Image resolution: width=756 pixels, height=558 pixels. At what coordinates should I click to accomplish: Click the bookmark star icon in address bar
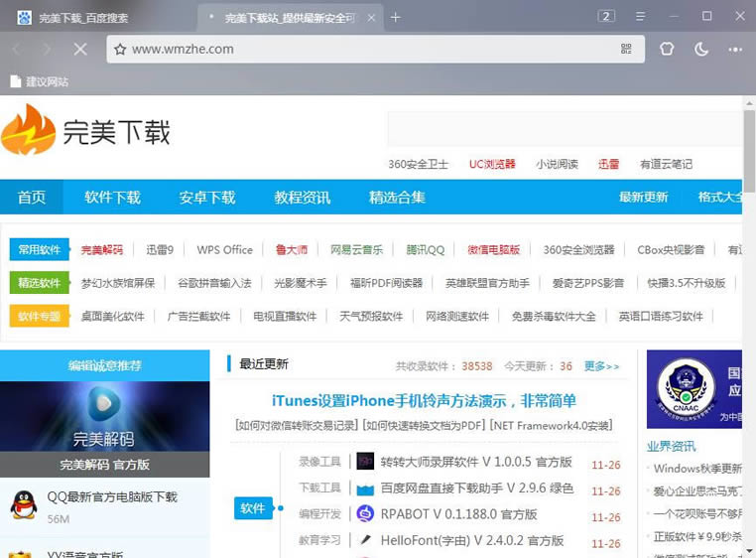click(x=120, y=50)
